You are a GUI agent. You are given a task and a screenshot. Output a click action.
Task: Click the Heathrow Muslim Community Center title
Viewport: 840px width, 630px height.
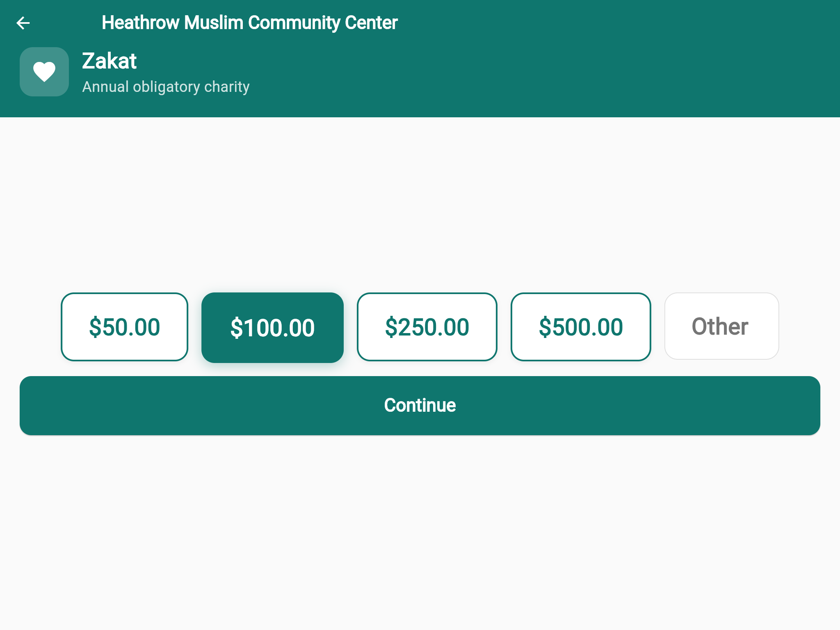(249, 23)
